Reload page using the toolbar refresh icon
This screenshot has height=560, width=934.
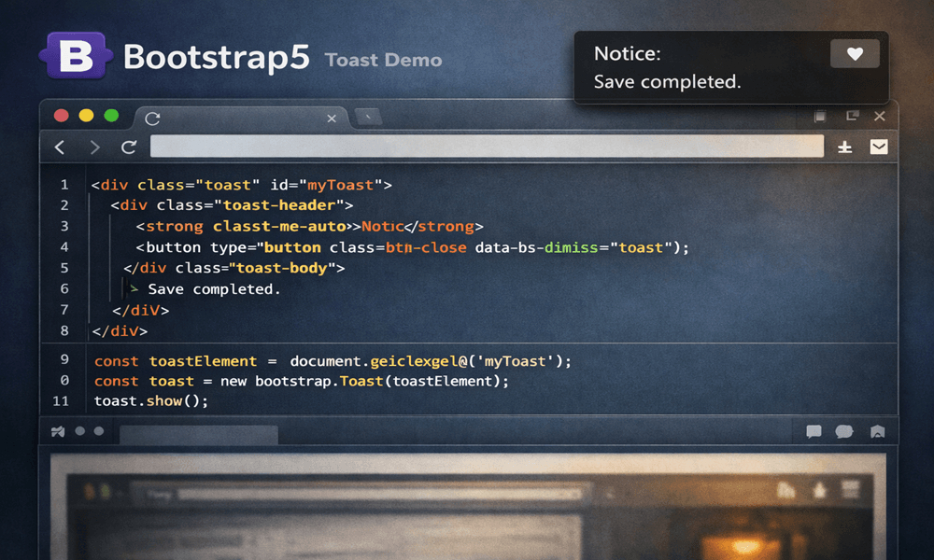click(129, 147)
